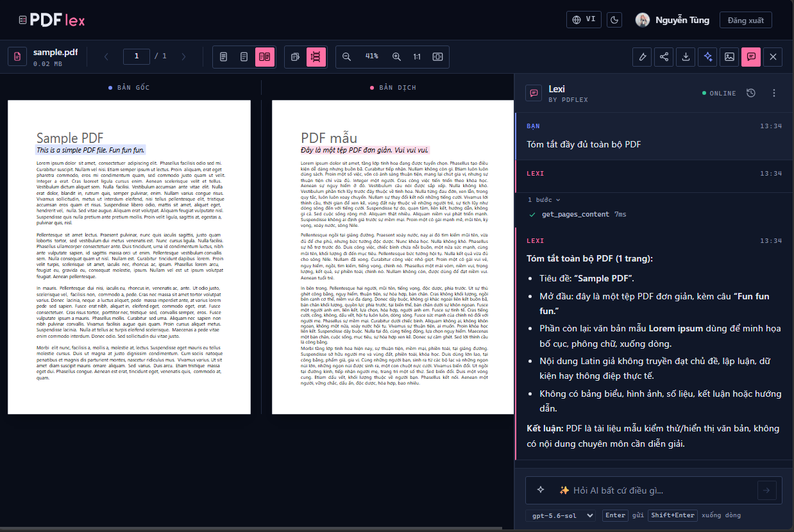Close the document with the X icon
Screen dimensions: 794x532
pos(773,57)
